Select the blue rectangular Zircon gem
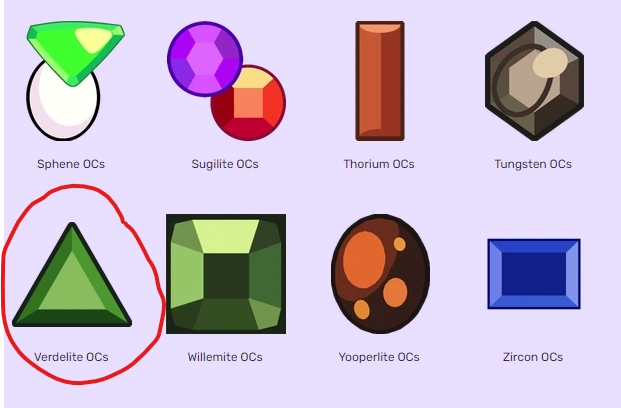This screenshot has width=621, height=408. pyautogui.click(x=534, y=274)
